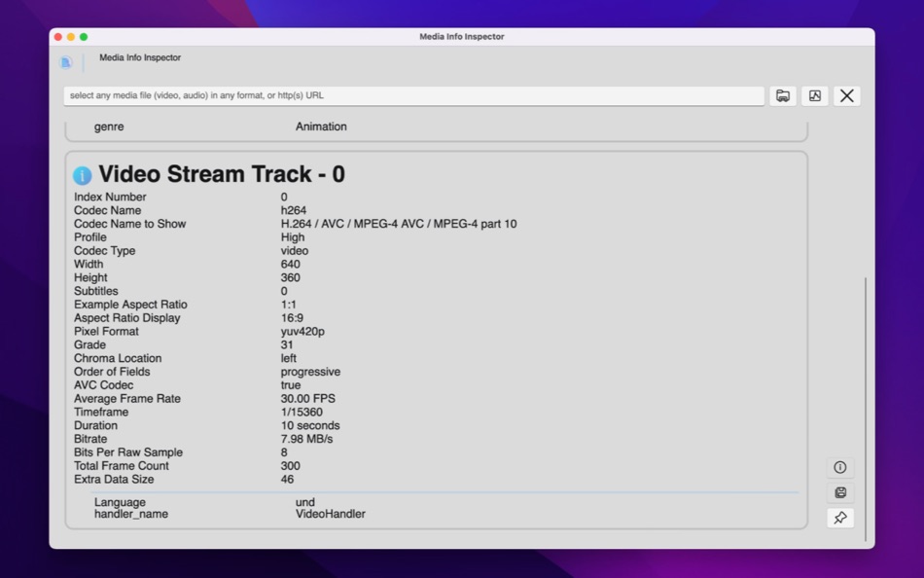Click the AVC Codec value true
Screen dimensions: 924x578
point(291,385)
